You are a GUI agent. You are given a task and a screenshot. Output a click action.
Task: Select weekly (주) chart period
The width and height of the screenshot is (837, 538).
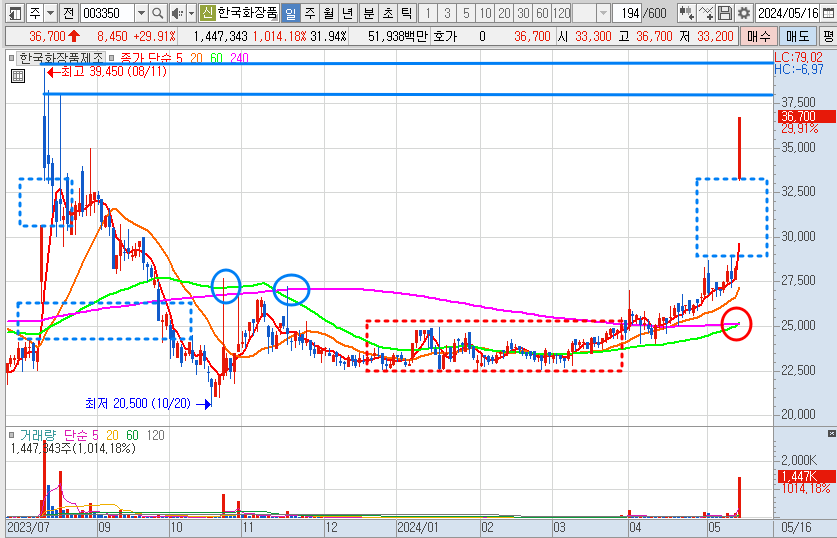[x=310, y=13]
